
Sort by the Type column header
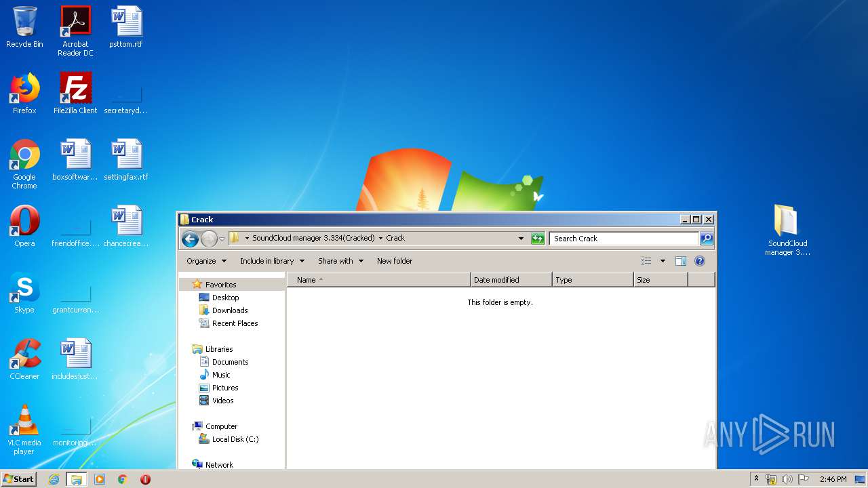[x=593, y=280]
